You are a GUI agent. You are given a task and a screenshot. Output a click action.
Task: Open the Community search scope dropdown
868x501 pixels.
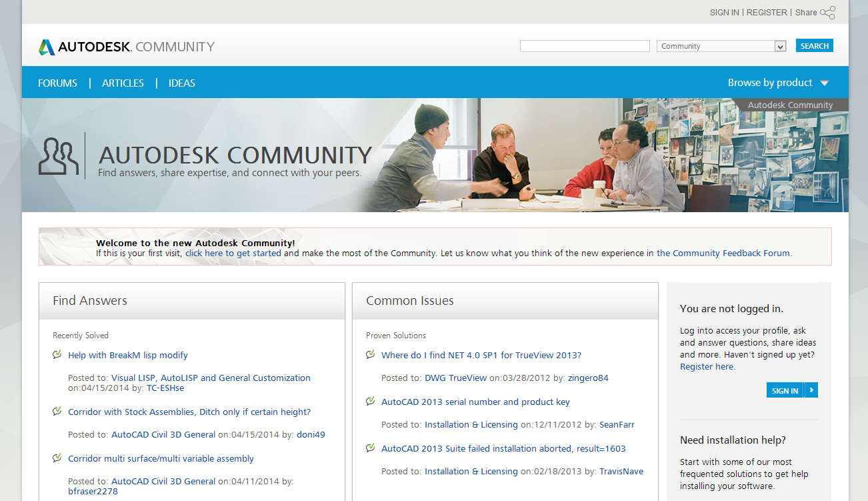point(721,46)
